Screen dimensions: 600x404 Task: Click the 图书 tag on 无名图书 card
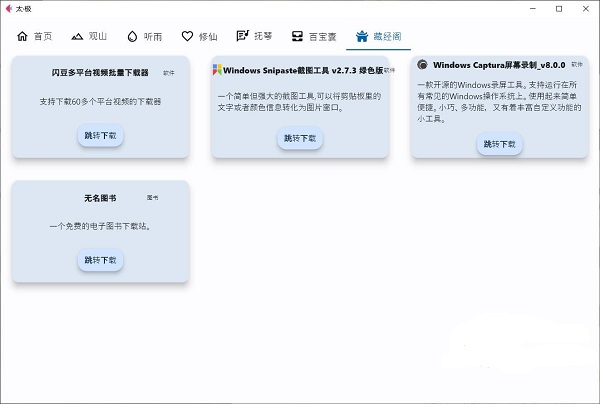coord(153,197)
